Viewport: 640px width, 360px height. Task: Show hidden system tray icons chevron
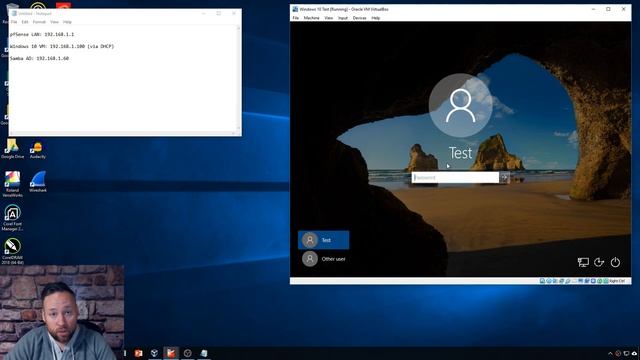pos(610,353)
